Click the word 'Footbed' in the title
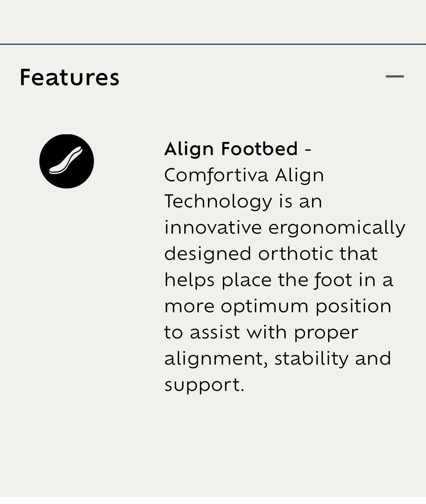The image size is (426, 504). pos(259,149)
